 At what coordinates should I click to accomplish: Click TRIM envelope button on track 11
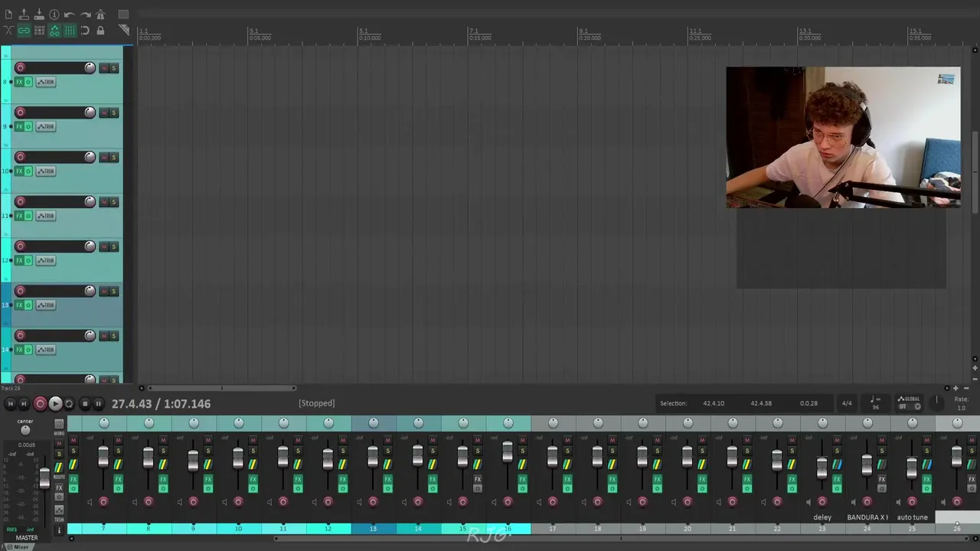46,216
